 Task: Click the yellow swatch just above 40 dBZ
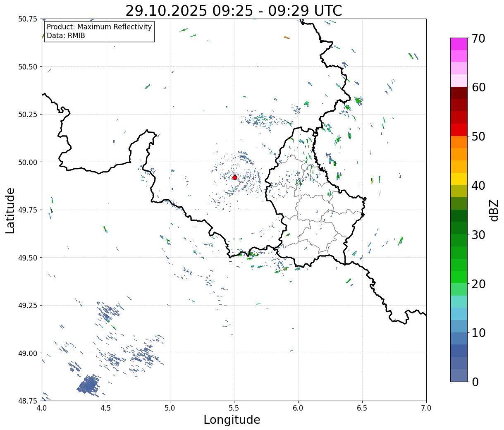[459, 179]
